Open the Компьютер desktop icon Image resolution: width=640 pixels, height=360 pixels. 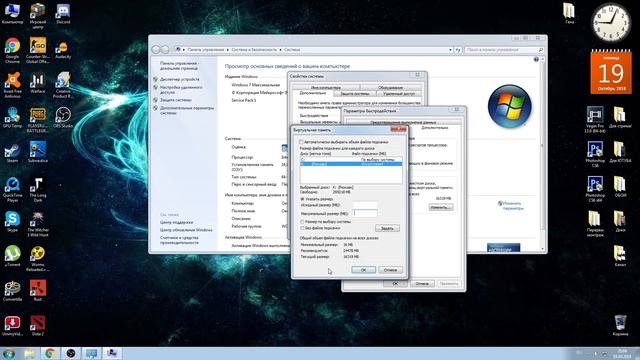(12, 14)
